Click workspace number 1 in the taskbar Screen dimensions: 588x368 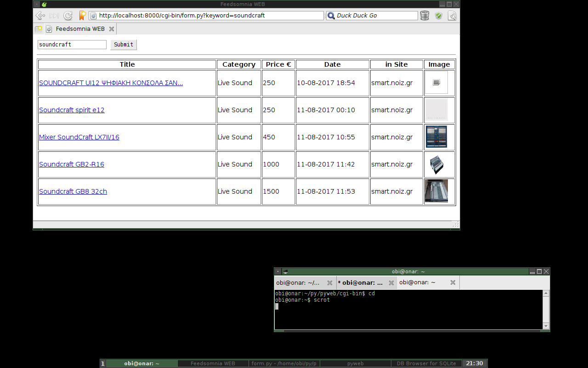pos(103,363)
